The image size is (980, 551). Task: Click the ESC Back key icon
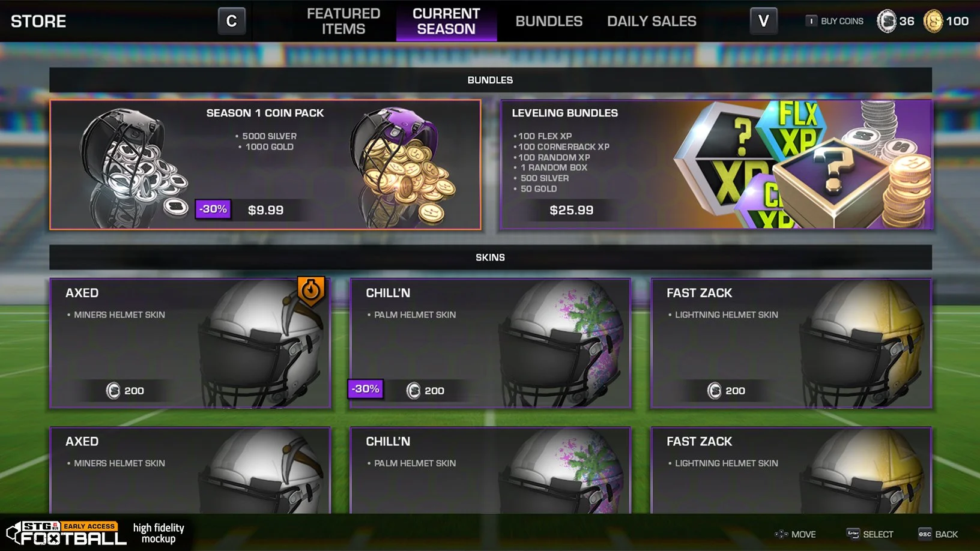925,534
